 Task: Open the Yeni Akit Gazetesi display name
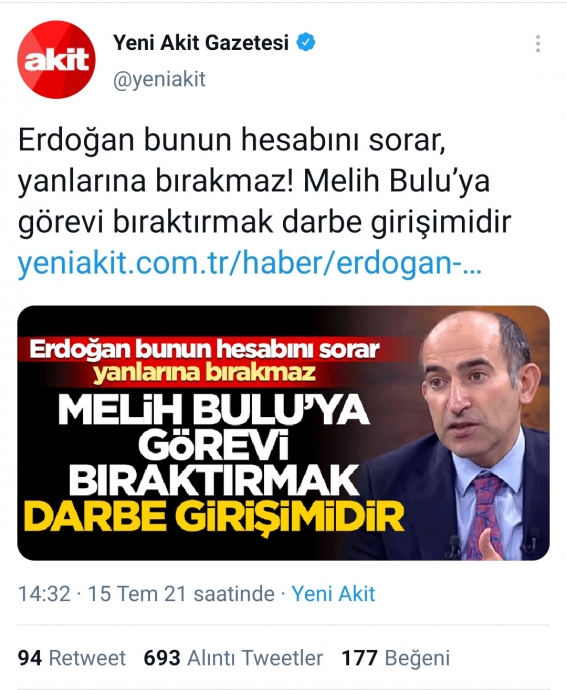pos(201,43)
